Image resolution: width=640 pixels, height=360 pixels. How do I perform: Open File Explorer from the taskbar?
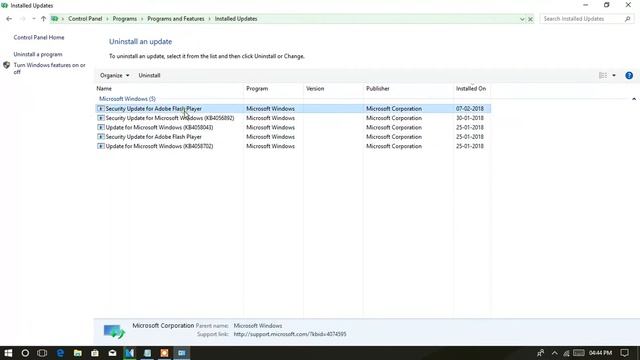point(78,353)
